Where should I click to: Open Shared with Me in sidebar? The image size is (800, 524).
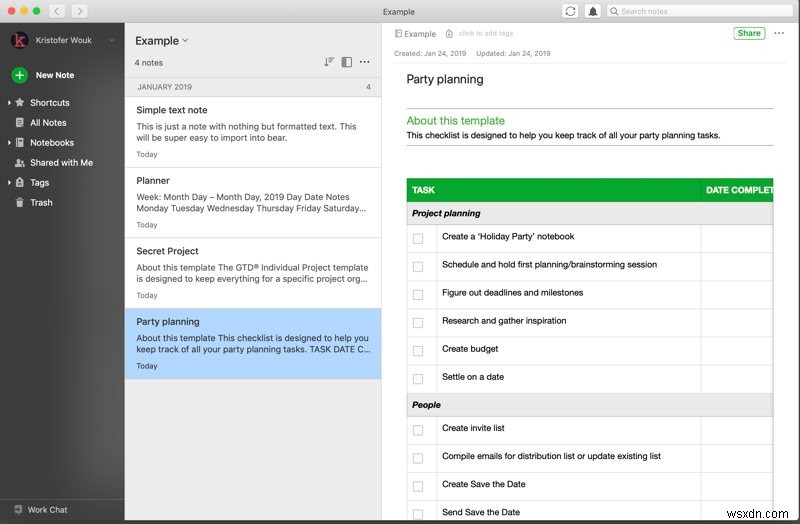(x=61, y=163)
